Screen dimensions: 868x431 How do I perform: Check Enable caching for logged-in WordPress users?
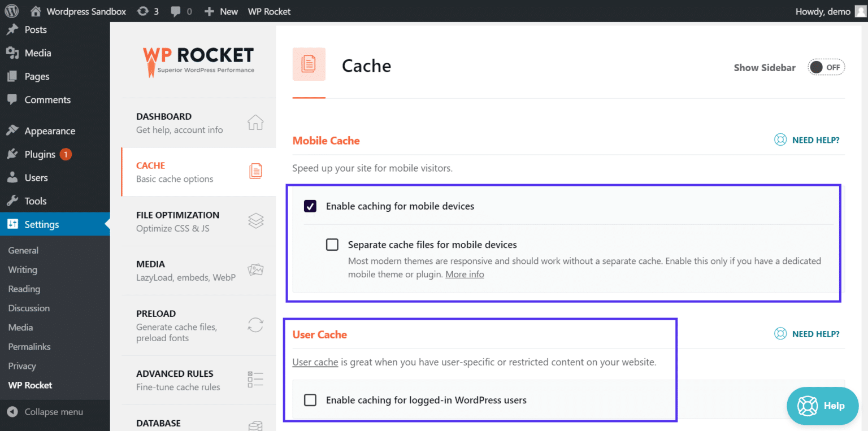[x=310, y=399]
